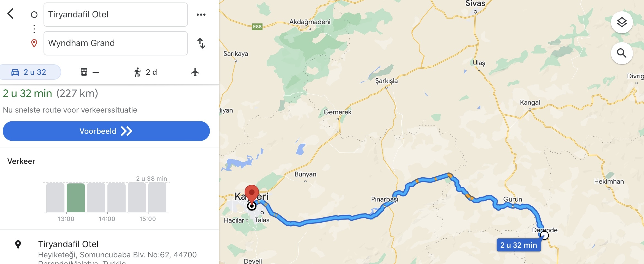The height and width of the screenshot is (264, 644).
Task: Swap origin and destination with arrows icon
Action: [201, 43]
